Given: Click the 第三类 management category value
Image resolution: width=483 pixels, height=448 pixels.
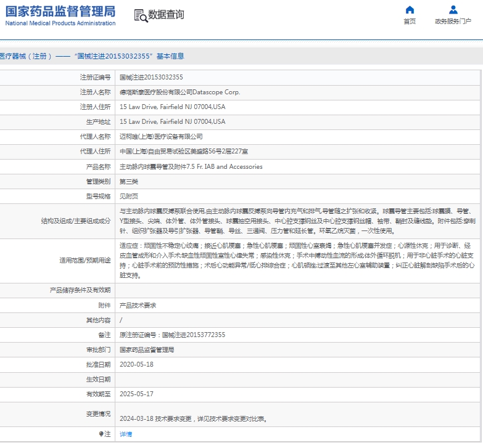Looking at the screenshot, I should click(129, 182).
